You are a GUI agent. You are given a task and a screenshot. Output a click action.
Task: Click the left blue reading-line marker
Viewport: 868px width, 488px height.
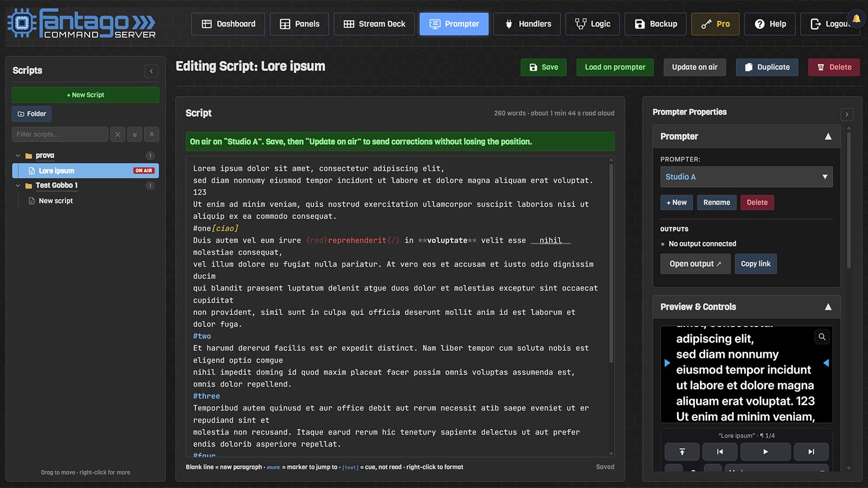pyautogui.click(x=667, y=363)
